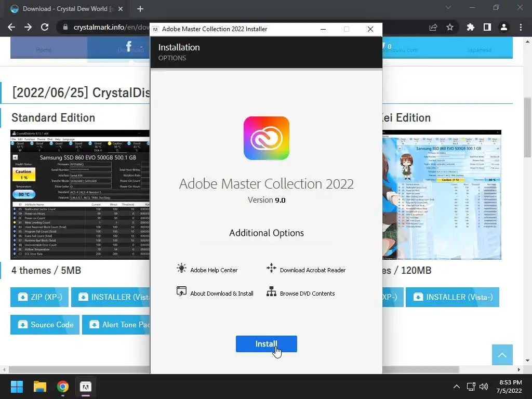This screenshot has width=532, height=399.
Task: Minimize the Adobe installer window
Action: (x=323, y=29)
